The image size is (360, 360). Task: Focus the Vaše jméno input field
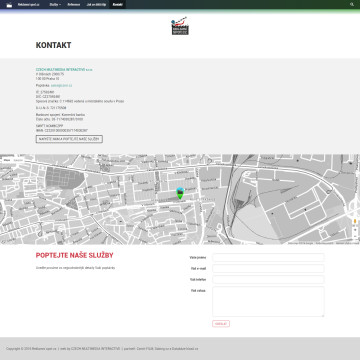click(x=268, y=257)
